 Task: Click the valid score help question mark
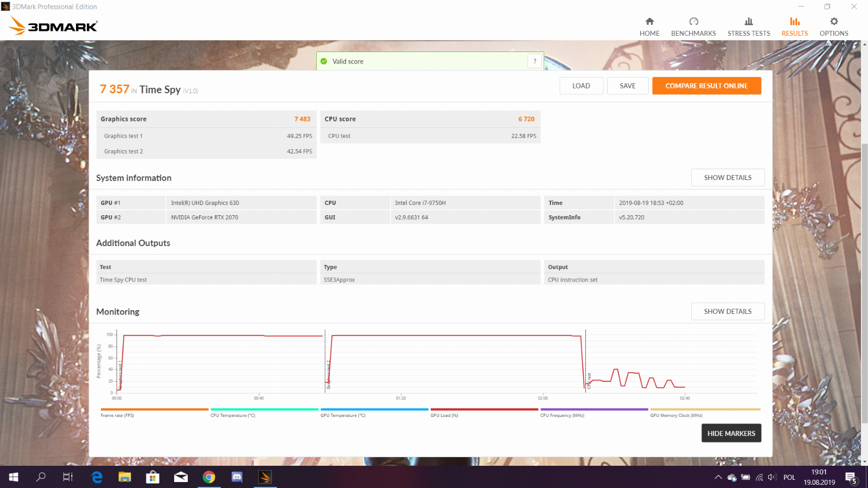[535, 61]
